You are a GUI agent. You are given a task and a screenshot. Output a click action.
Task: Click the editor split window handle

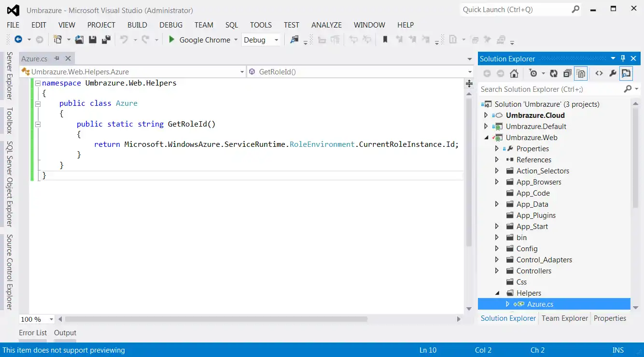469,84
